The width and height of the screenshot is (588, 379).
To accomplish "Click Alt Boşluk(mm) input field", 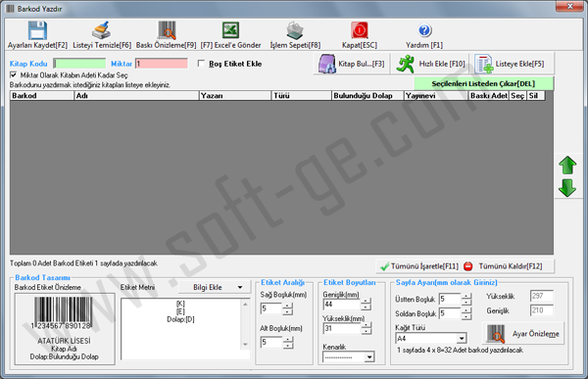I will 271,342.
